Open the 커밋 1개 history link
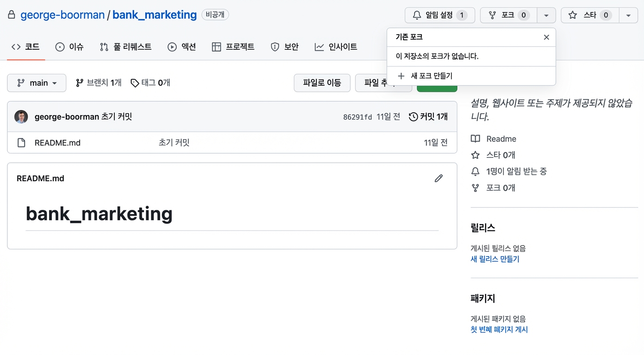The width and height of the screenshot is (644, 355). click(x=428, y=117)
